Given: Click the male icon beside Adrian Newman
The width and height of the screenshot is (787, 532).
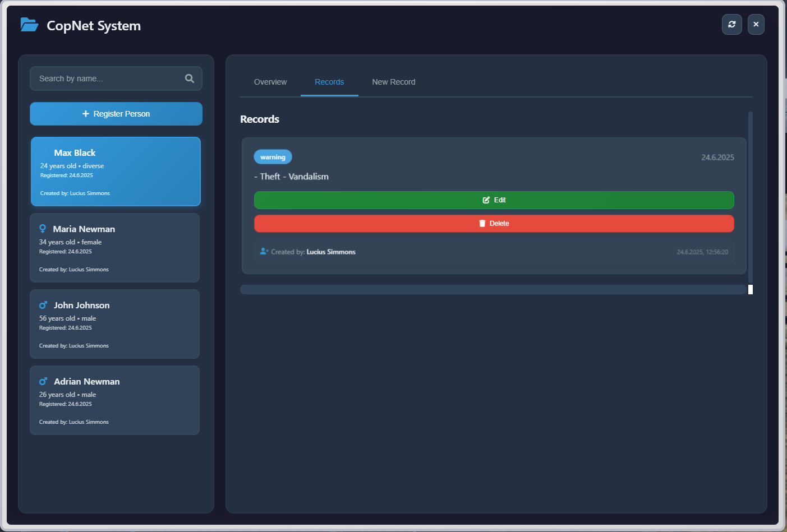Looking at the screenshot, I should coord(43,381).
